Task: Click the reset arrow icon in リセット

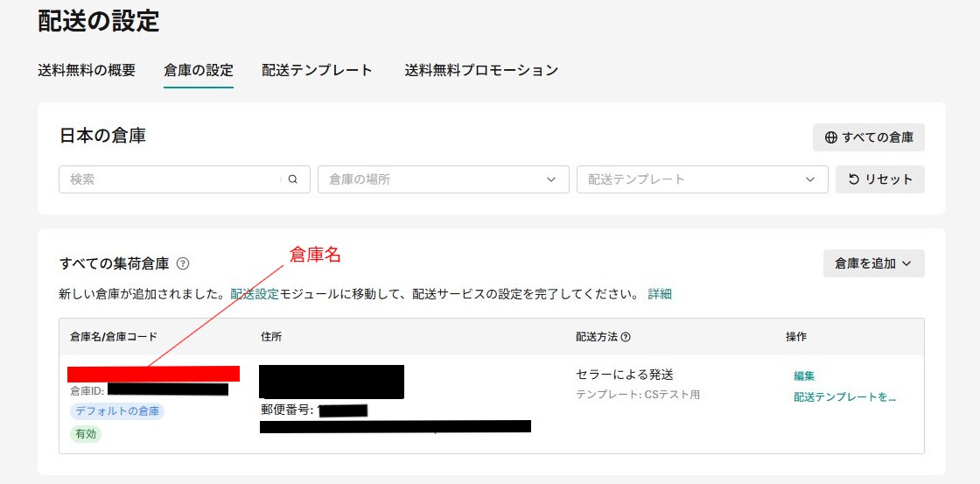Action: (854, 179)
